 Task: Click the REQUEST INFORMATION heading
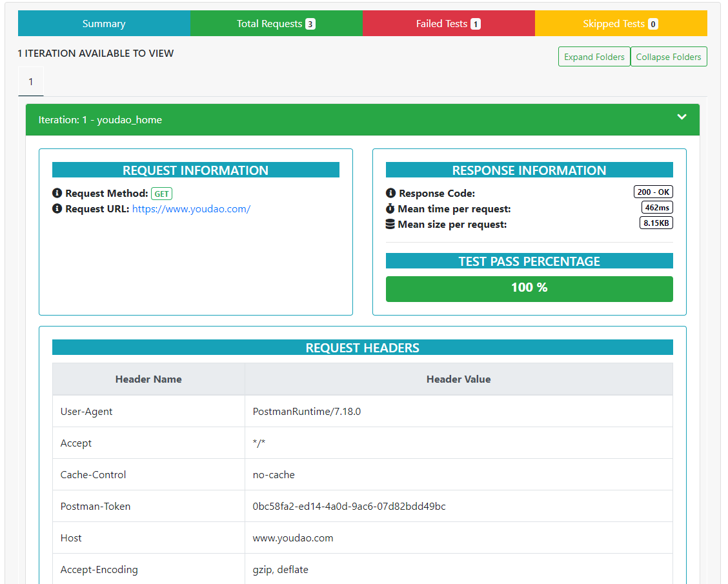click(x=196, y=170)
